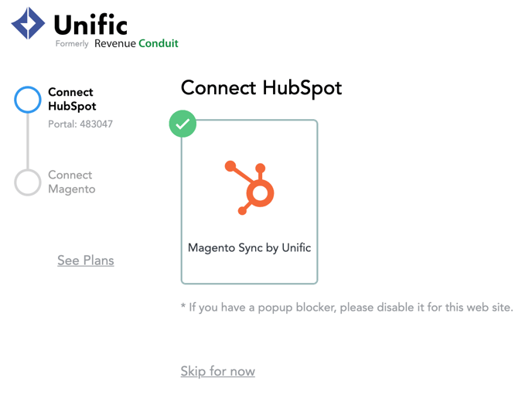532x398 pixels.
Task: Select the blue Connect HubSpot step circle
Action: coord(28,100)
